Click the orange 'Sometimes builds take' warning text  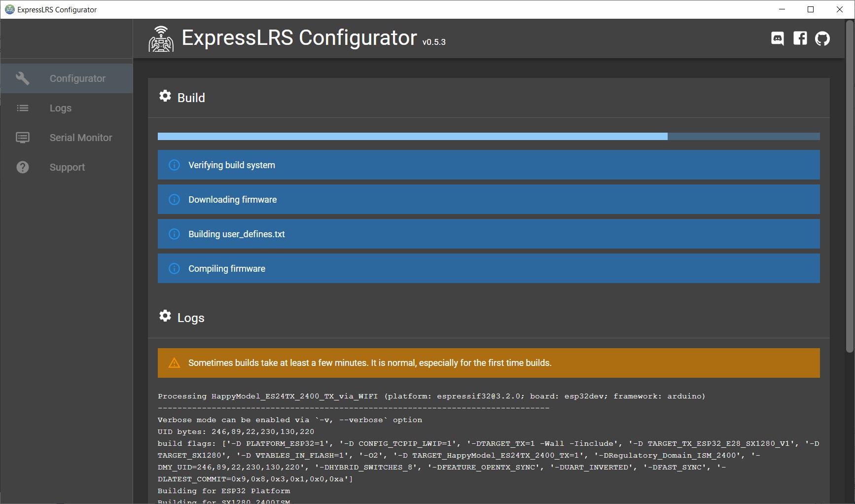click(370, 363)
